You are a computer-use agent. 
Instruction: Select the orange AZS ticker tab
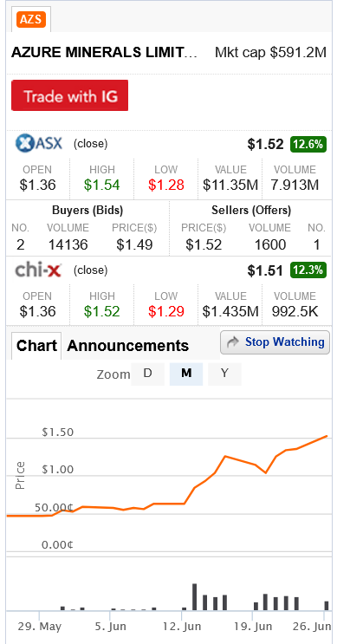pyautogui.click(x=31, y=19)
